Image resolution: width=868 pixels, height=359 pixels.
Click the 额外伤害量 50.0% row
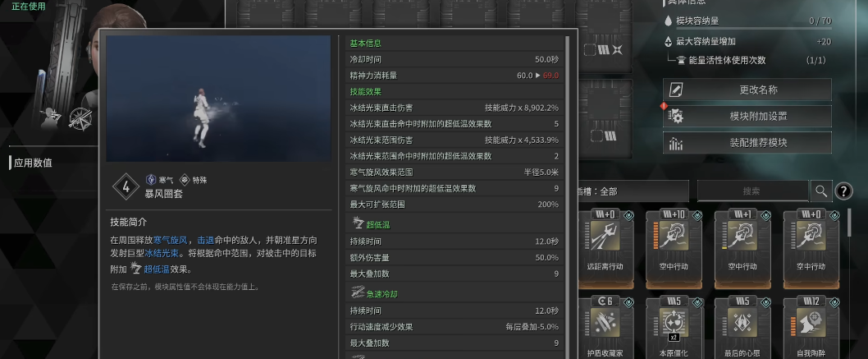(454, 258)
